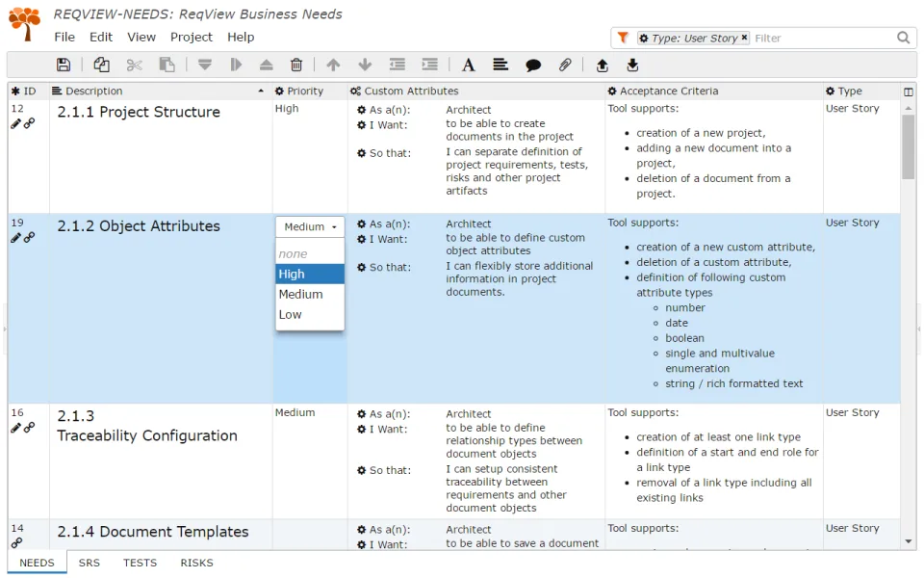
Task: Click the Export upload arrow icon
Action: click(x=603, y=65)
